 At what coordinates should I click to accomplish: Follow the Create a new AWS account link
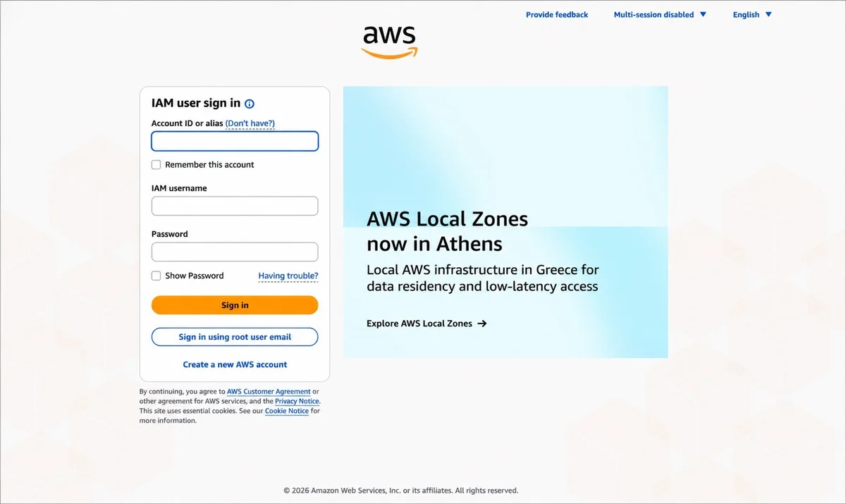(x=235, y=364)
